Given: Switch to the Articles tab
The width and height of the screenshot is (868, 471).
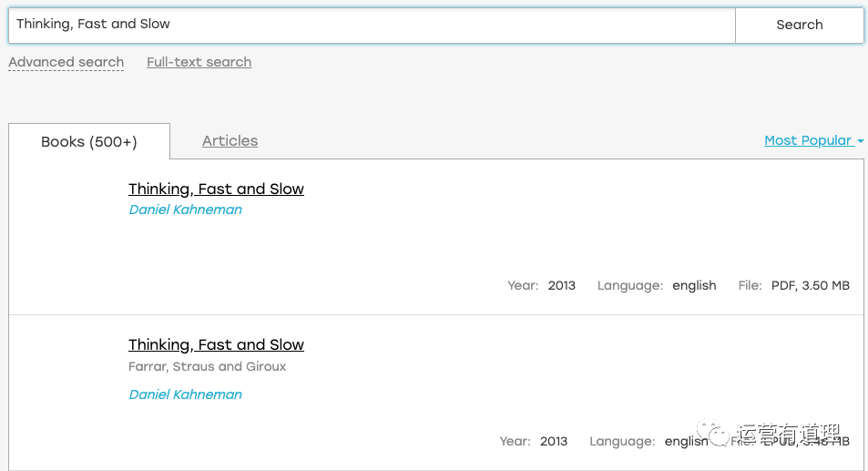Looking at the screenshot, I should 230,140.
